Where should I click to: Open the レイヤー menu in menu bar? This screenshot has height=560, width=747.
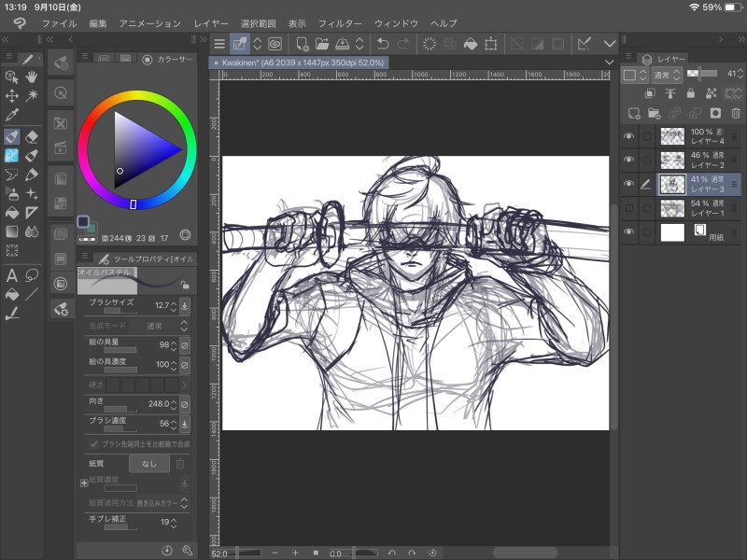[x=211, y=22]
